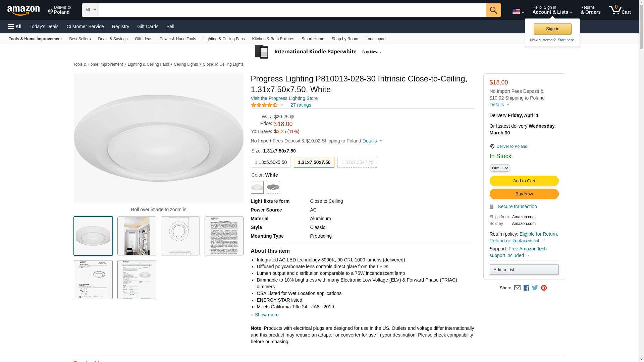This screenshot has height=362, width=644.
Task: Open the All departments search dropdown
Action: point(90,10)
